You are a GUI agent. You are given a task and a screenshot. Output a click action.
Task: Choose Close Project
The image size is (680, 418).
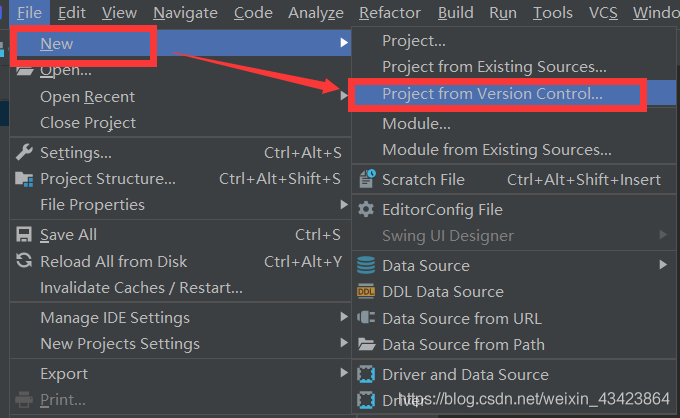pyautogui.click(x=88, y=123)
